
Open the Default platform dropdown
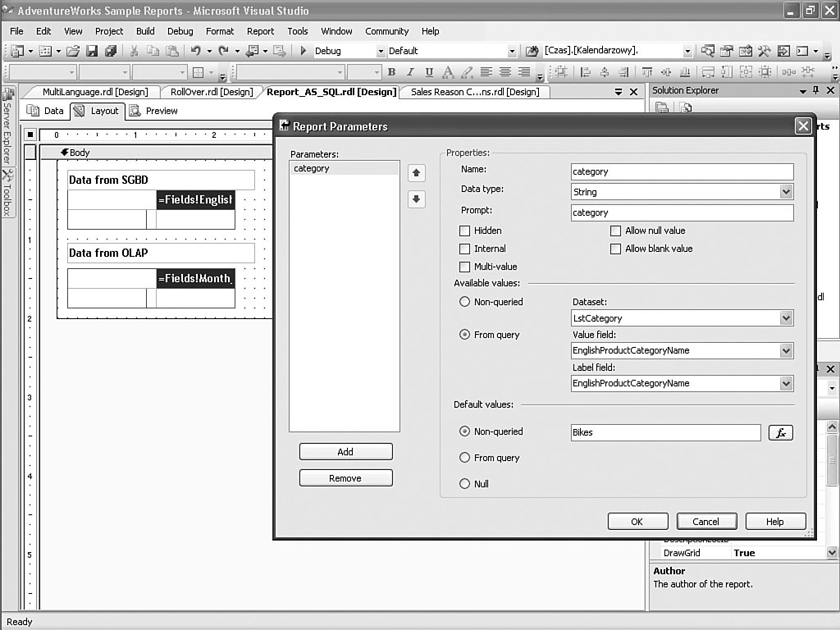coord(512,52)
